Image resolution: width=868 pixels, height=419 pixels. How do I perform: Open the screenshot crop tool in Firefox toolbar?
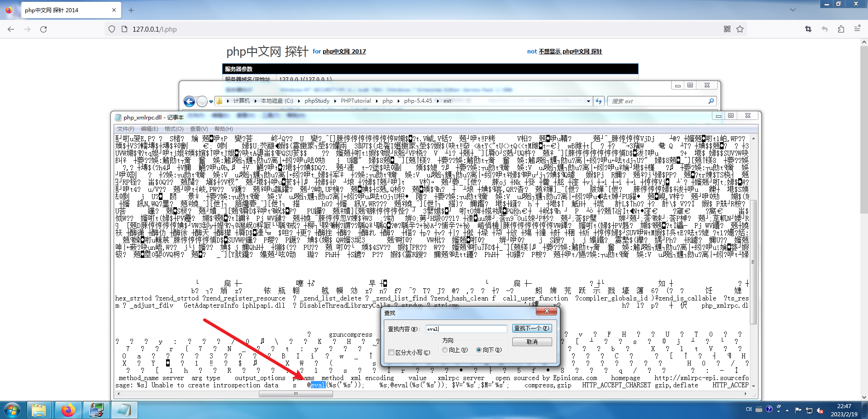click(x=808, y=29)
